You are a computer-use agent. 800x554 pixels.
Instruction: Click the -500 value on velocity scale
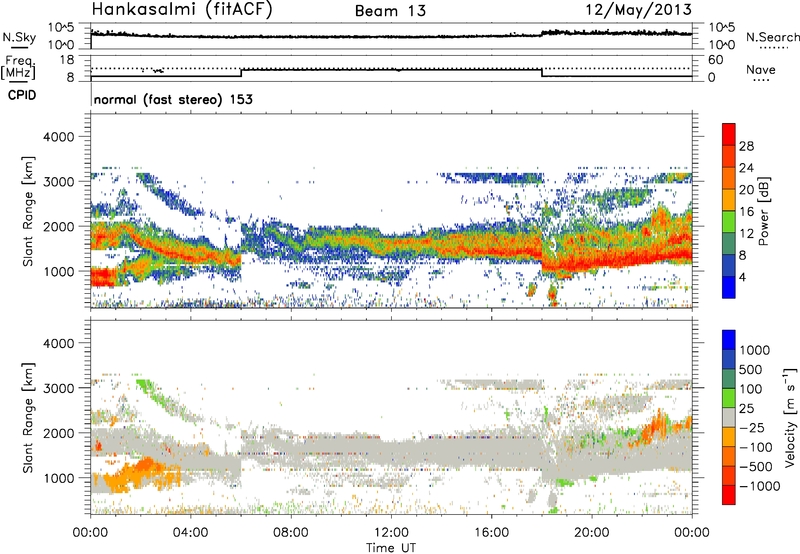point(756,467)
